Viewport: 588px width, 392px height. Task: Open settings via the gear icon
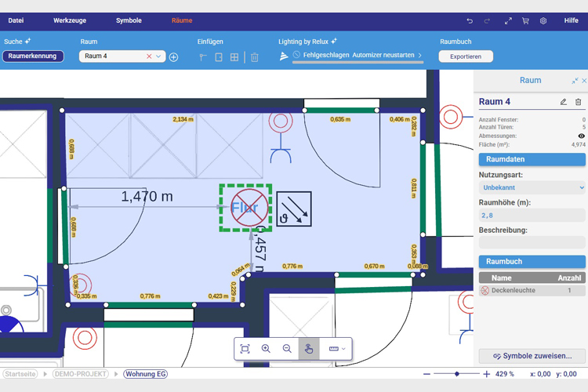pyautogui.click(x=543, y=21)
